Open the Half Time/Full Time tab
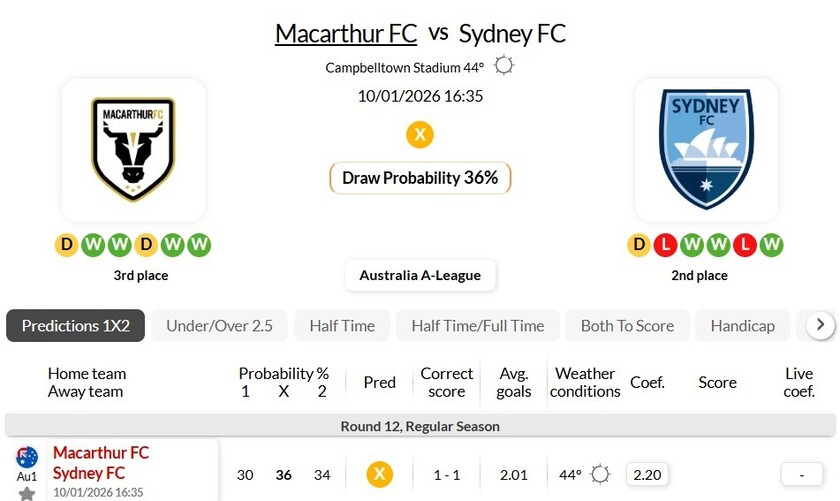 (478, 326)
